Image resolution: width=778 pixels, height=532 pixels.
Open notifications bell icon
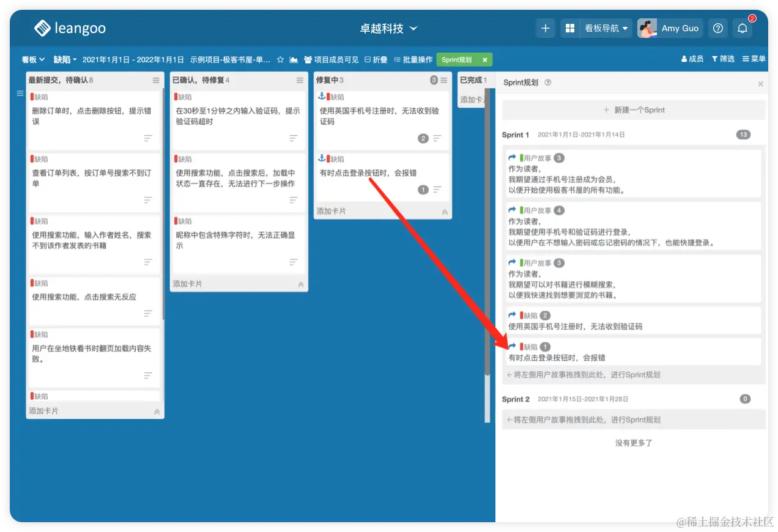coord(743,28)
